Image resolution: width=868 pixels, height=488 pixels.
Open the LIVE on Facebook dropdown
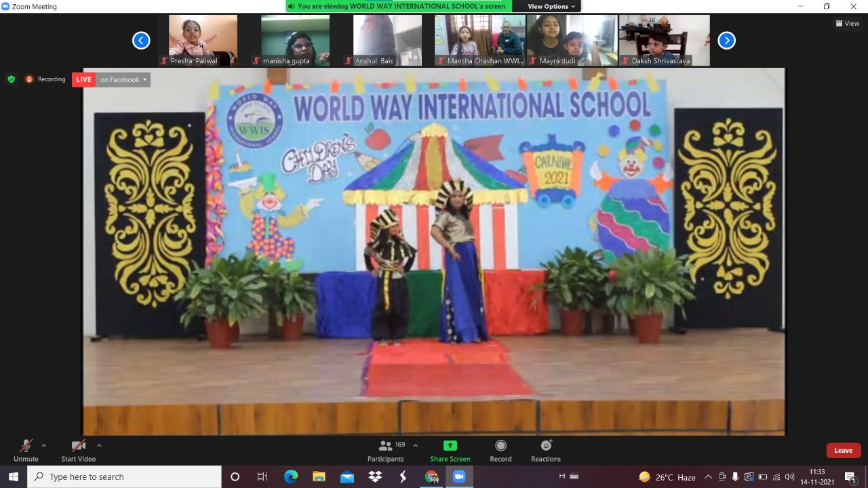123,80
